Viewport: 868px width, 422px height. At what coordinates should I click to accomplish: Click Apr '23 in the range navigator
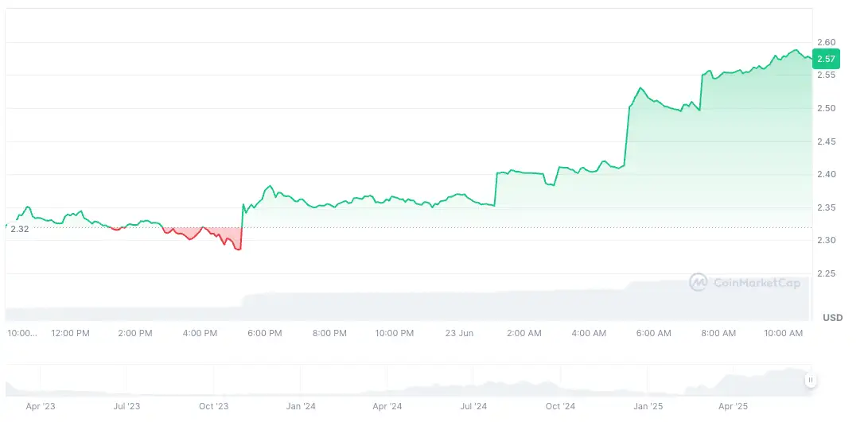40,406
